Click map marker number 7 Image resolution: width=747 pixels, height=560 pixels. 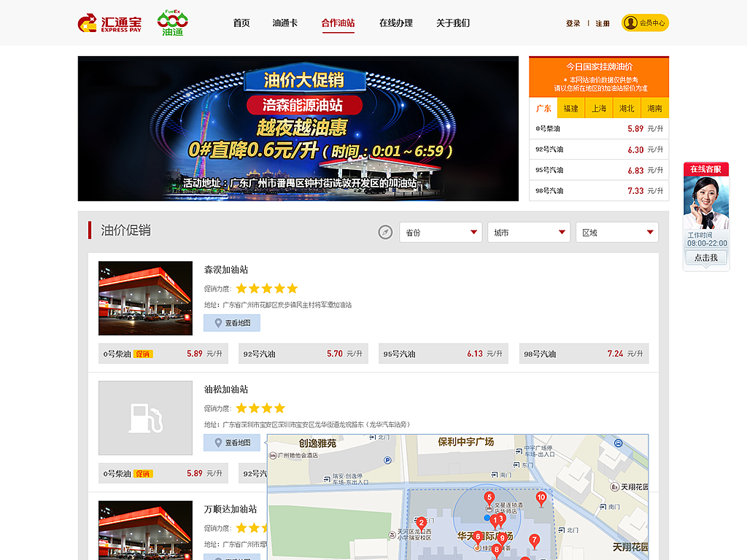coord(535,541)
